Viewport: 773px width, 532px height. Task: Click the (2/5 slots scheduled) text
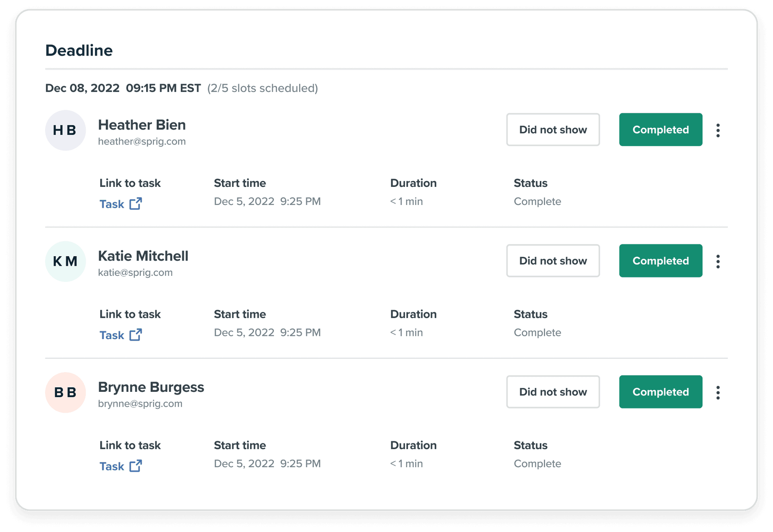[262, 88]
